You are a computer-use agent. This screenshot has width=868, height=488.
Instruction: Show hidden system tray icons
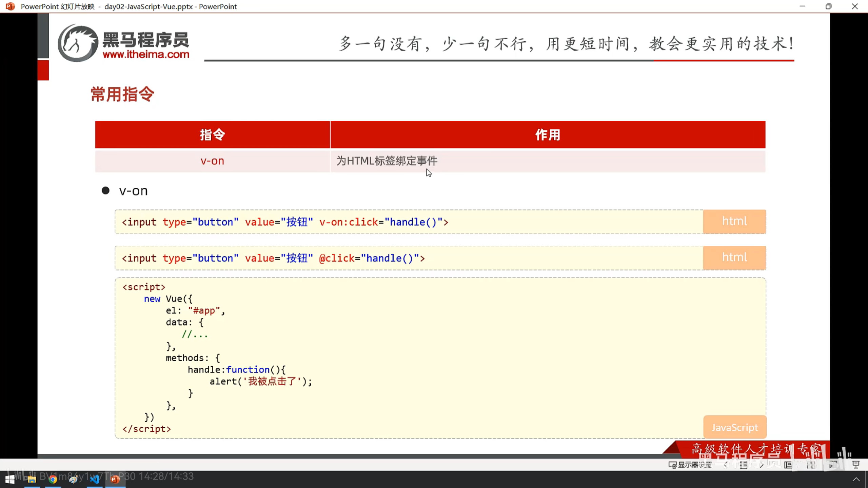coord(856,479)
